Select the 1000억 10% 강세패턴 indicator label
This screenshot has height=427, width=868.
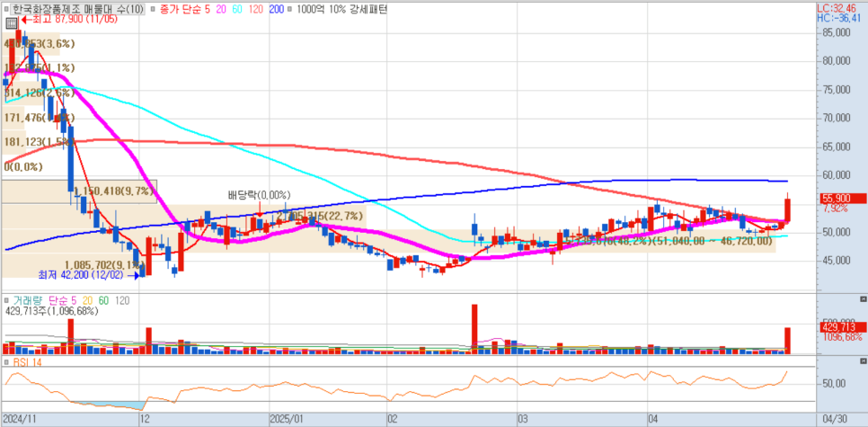tap(341, 8)
